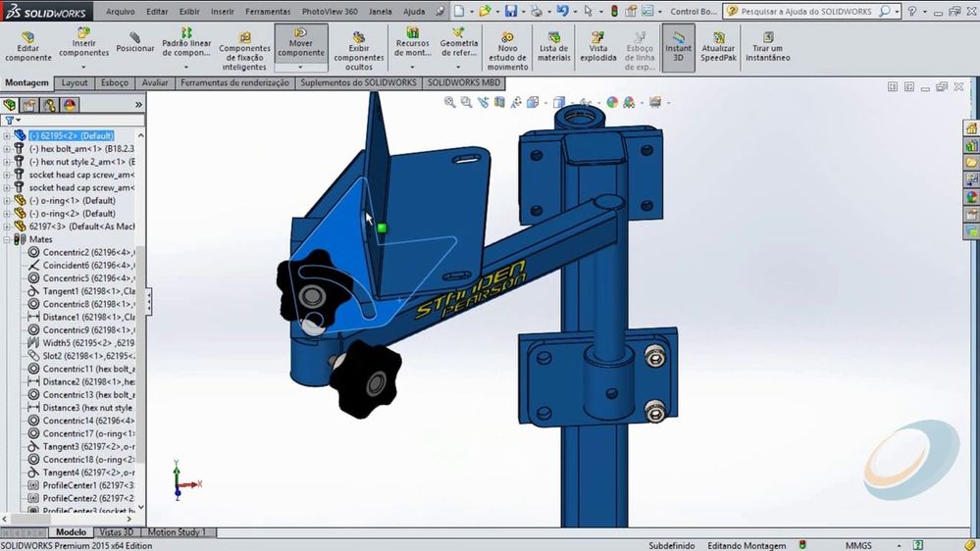The width and height of the screenshot is (980, 551).
Task: Click the Help question mark button
Action: [x=912, y=11]
